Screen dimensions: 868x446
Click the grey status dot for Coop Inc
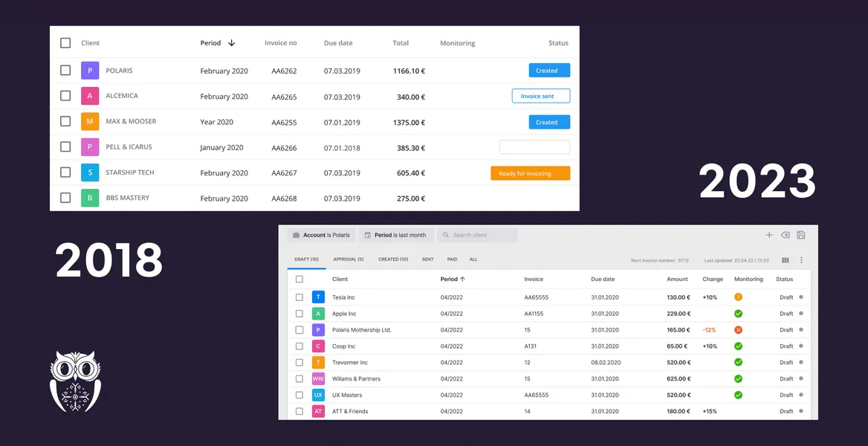801,346
